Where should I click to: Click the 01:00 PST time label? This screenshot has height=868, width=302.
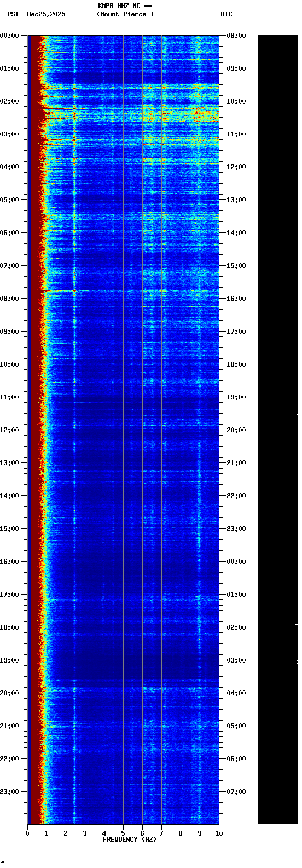click(9, 68)
